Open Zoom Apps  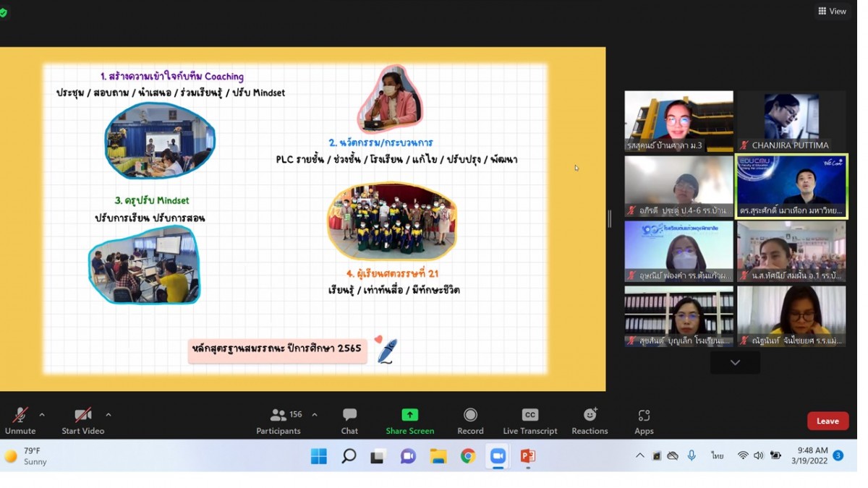[x=644, y=421]
